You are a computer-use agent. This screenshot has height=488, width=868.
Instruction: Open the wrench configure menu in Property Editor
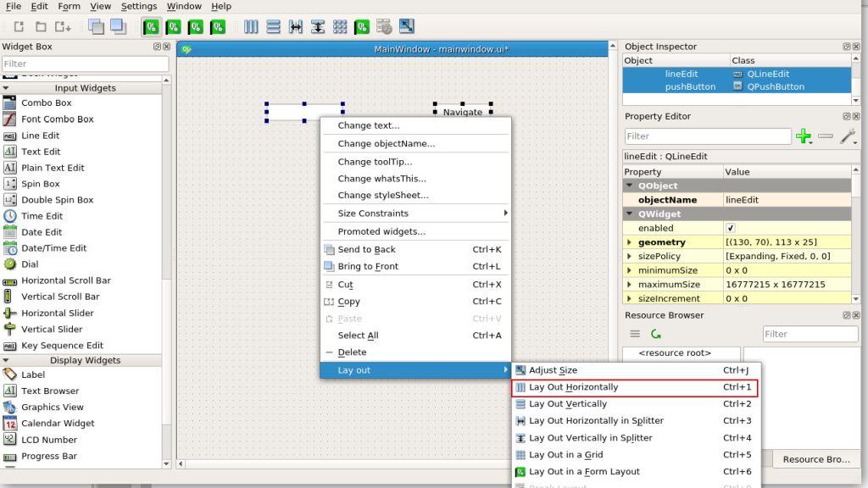pyautogui.click(x=847, y=136)
